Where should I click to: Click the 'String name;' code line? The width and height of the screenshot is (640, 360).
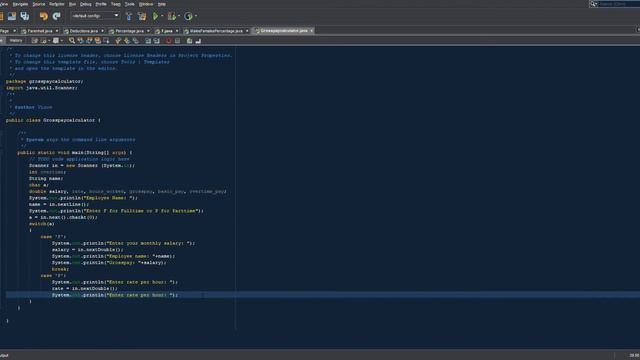click(46, 178)
